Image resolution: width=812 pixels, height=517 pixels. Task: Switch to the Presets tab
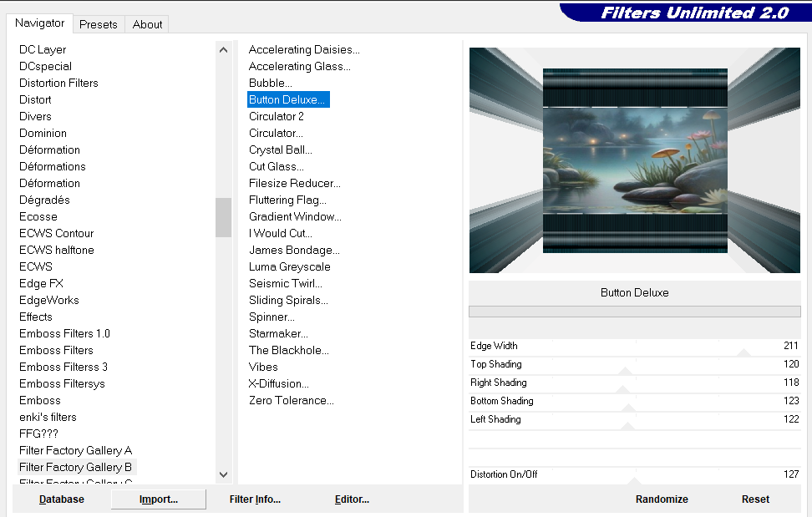pyautogui.click(x=99, y=24)
